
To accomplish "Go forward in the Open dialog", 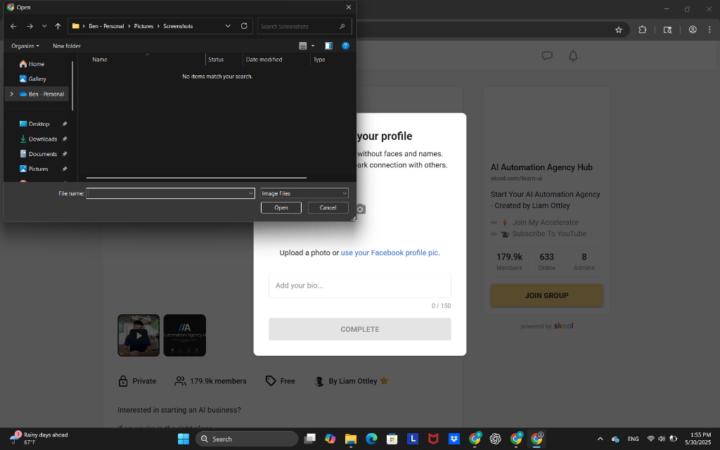I will pos(30,26).
